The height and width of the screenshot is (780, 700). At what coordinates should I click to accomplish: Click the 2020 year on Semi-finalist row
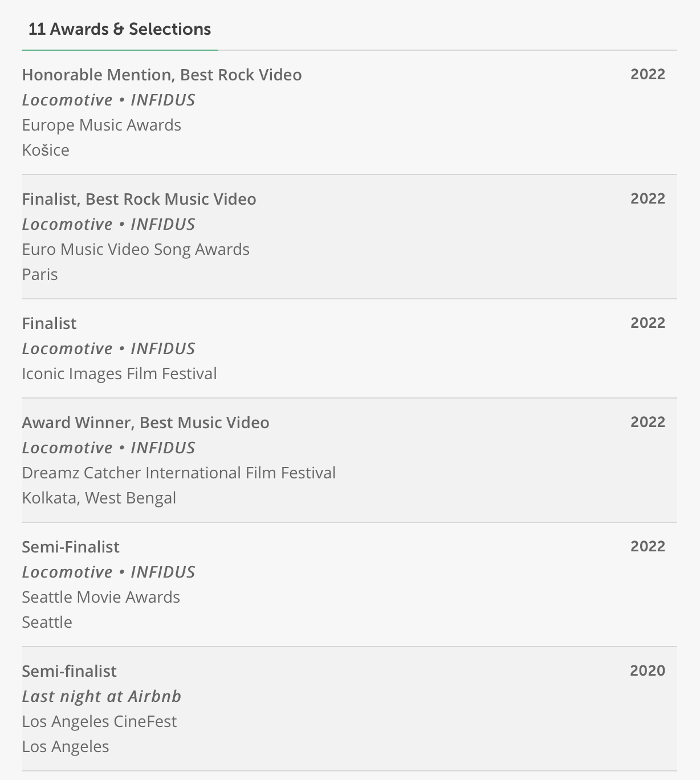pyautogui.click(x=648, y=671)
